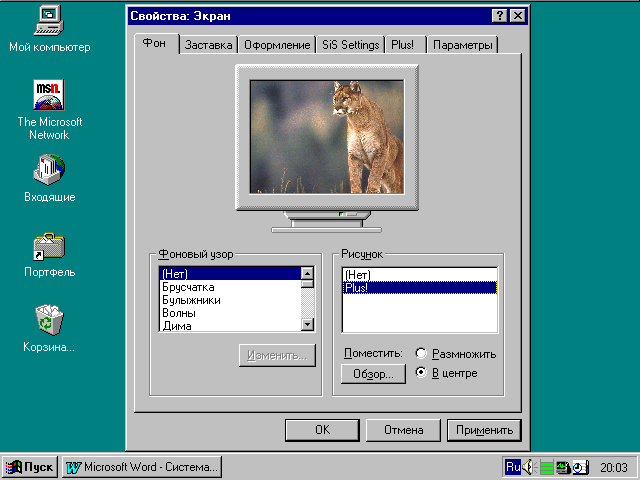Select (Нет) in the Рисунок list
Image resolution: width=640 pixels, height=480 pixels.
pyautogui.click(x=420, y=275)
